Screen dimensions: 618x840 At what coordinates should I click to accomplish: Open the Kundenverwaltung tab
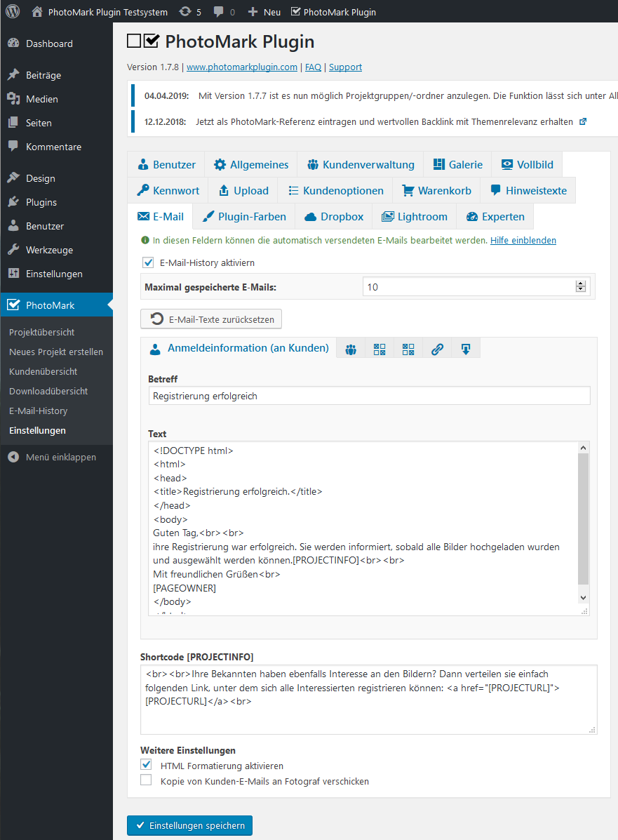point(361,165)
